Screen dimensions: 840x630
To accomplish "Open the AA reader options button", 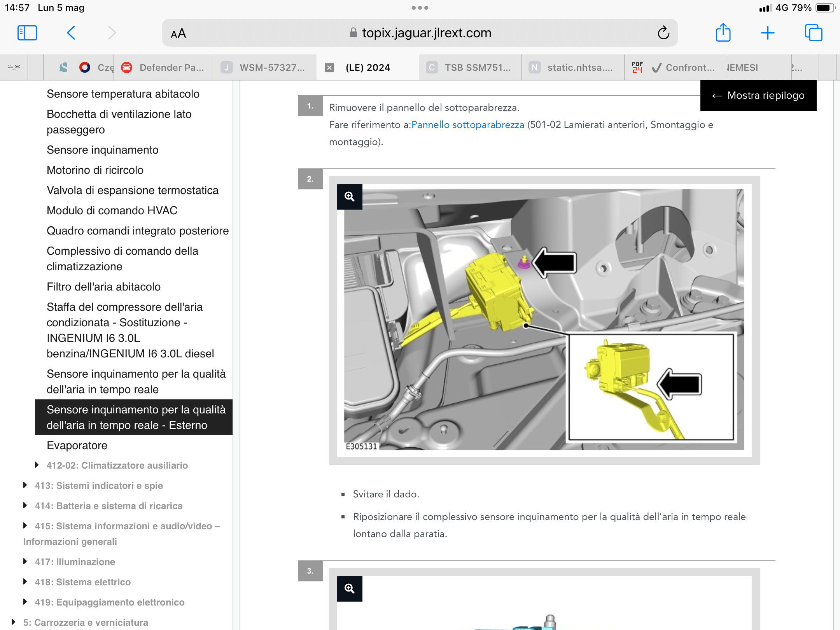I will coord(178,34).
